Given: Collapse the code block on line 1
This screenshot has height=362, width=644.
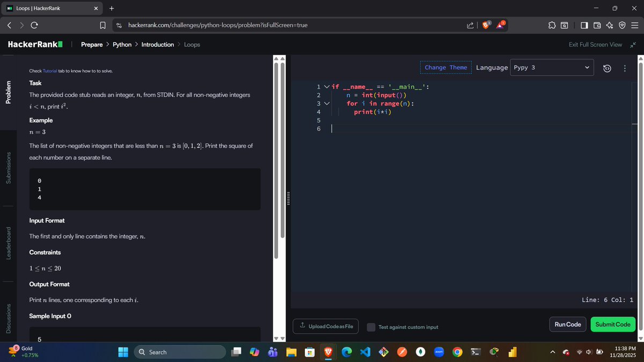Looking at the screenshot, I should click(326, 86).
